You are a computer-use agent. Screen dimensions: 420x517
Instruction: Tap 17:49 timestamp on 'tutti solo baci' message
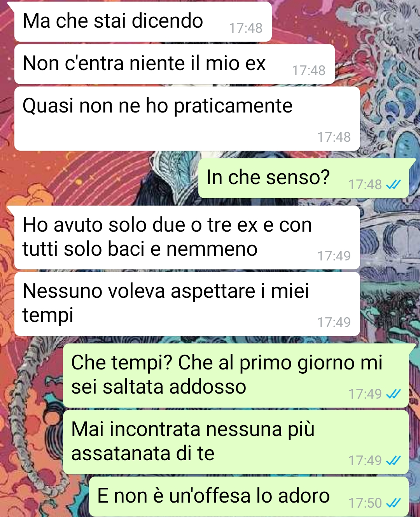coord(334,256)
